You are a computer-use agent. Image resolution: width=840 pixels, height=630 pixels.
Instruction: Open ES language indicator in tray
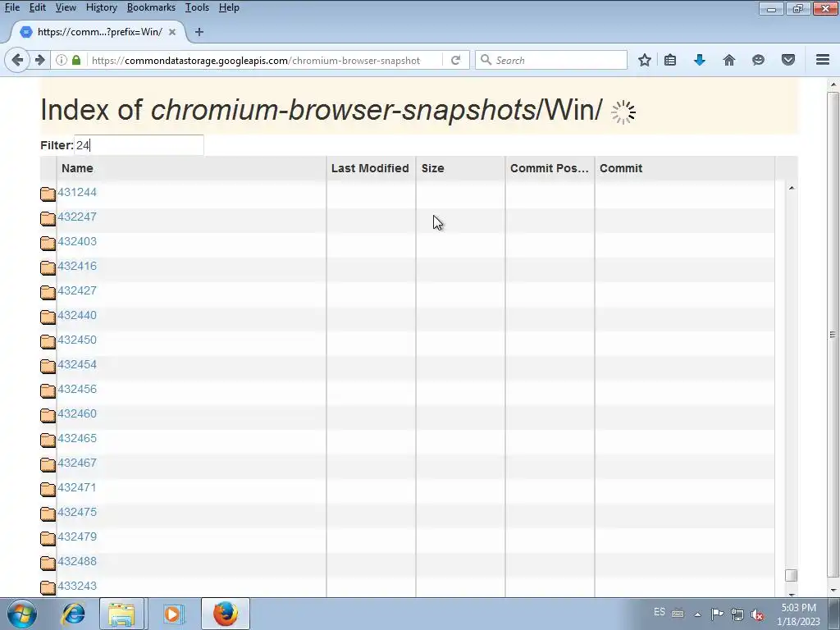click(660, 612)
